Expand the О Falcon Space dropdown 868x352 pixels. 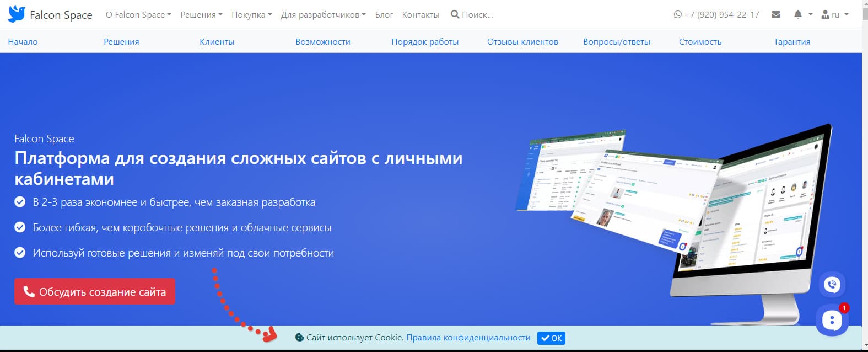138,15
